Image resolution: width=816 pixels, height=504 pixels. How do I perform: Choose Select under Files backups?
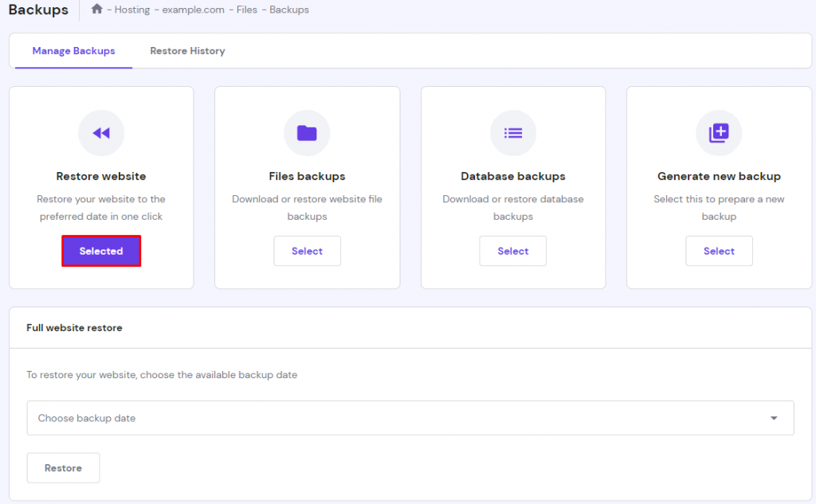tap(307, 251)
